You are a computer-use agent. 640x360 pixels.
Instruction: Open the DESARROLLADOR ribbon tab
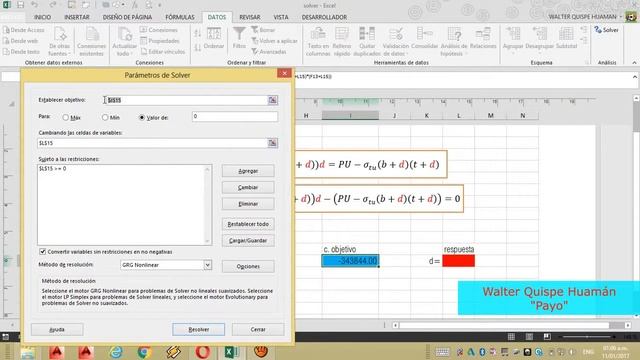tap(324, 17)
